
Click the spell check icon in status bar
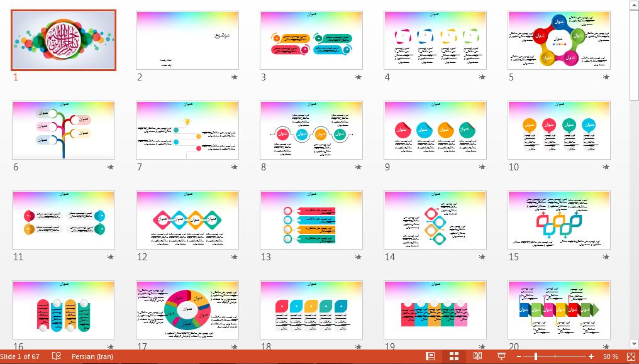tap(57, 356)
